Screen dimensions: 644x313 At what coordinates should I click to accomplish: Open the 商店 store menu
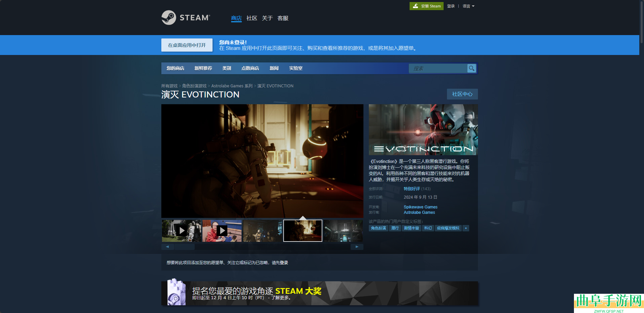pyautogui.click(x=236, y=18)
